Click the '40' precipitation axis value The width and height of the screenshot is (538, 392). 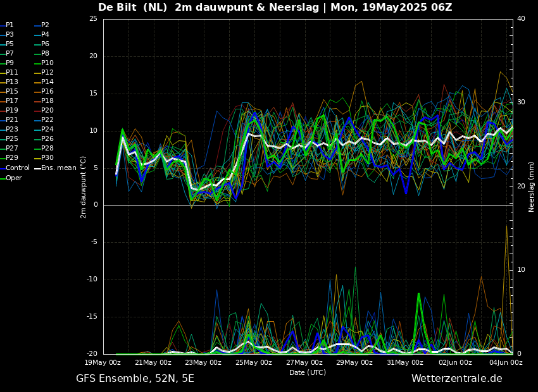coord(521,19)
